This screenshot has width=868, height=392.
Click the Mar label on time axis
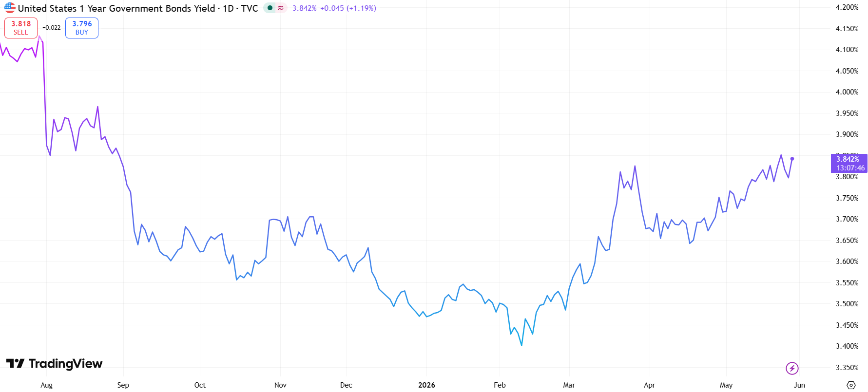[x=569, y=385]
